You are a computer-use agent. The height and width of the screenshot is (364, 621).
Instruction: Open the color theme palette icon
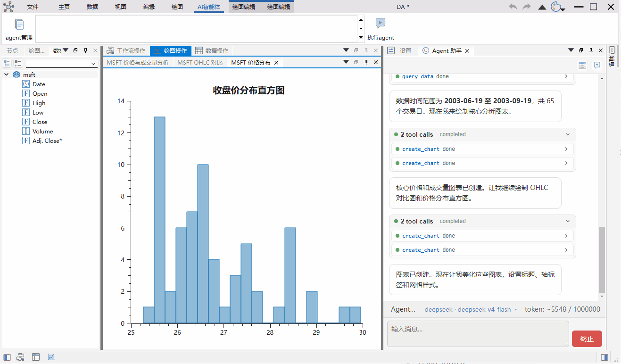coord(558,7)
